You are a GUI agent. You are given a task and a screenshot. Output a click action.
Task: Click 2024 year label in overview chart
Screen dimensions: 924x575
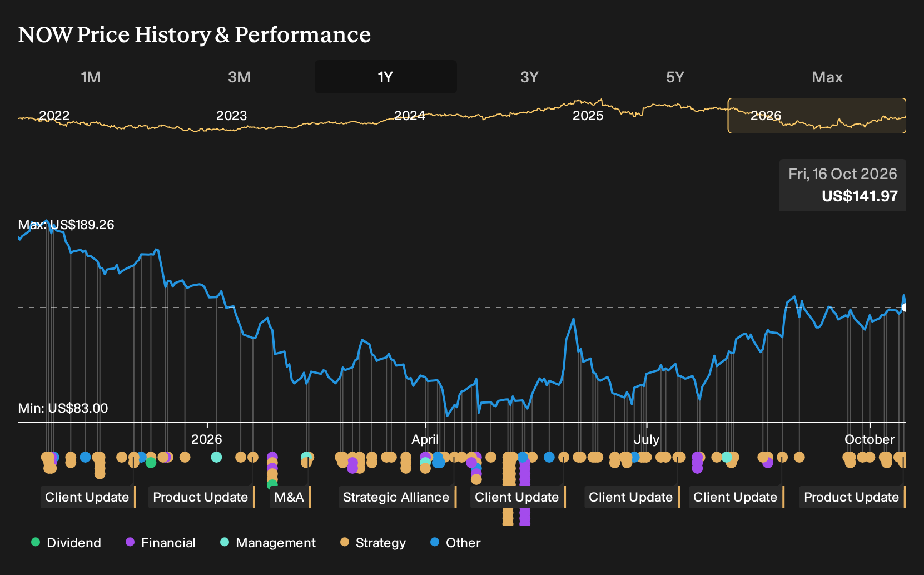click(x=410, y=116)
